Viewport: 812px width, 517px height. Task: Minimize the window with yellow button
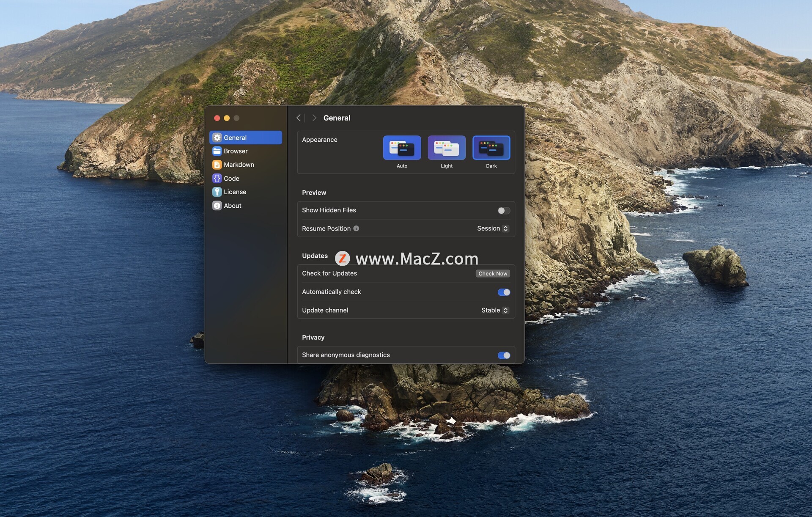coord(227,118)
